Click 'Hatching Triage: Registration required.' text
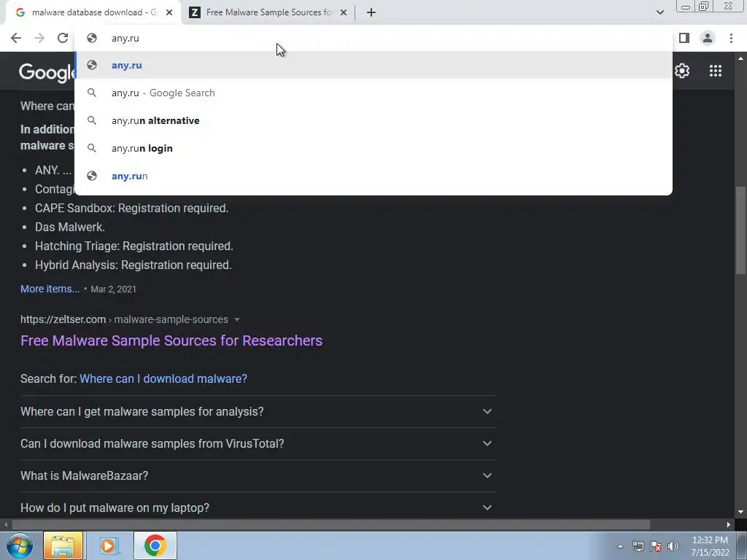The image size is (747, 560). [x=134, y=246]
